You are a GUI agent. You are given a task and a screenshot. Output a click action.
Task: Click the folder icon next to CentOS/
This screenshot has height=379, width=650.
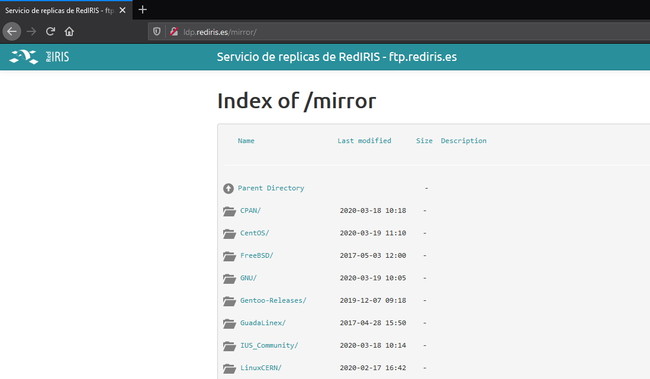pos(229,233)
